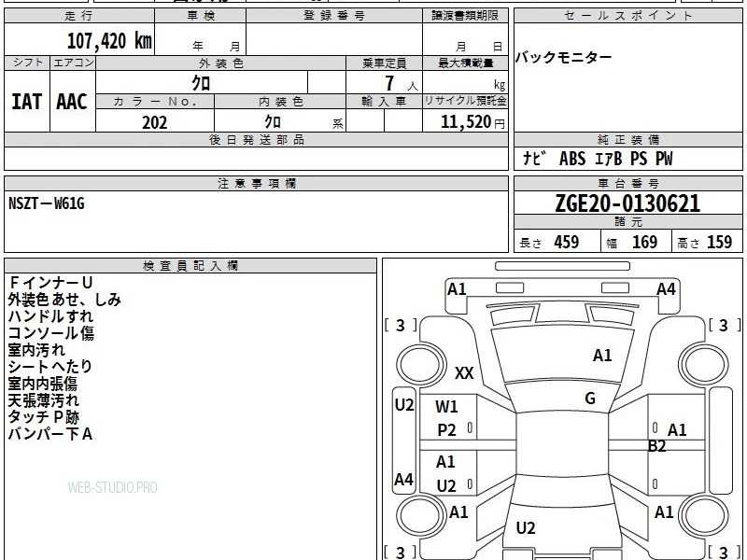Click the recycle deposit amount 11,520円
The width and height of the screenshot is (747, 560).
(x=472, y=122)
